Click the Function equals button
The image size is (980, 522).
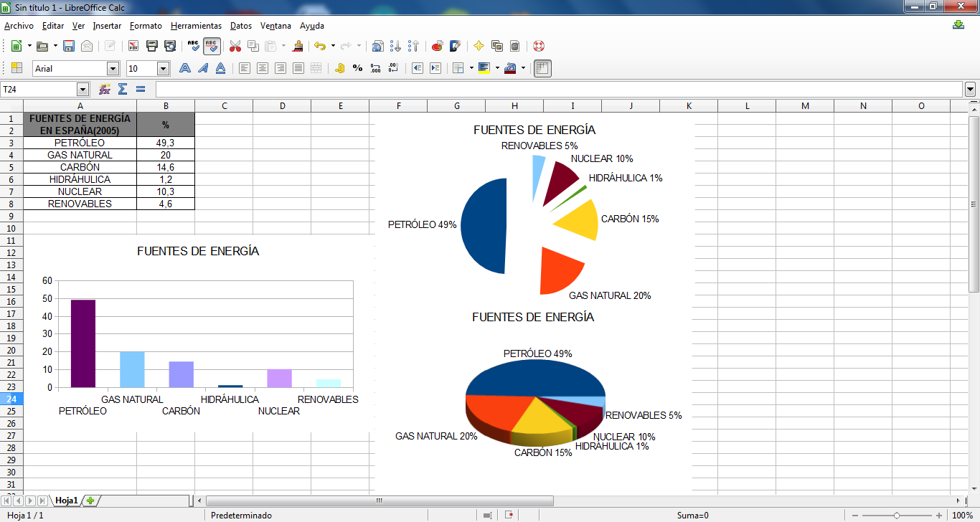[141, 89]
